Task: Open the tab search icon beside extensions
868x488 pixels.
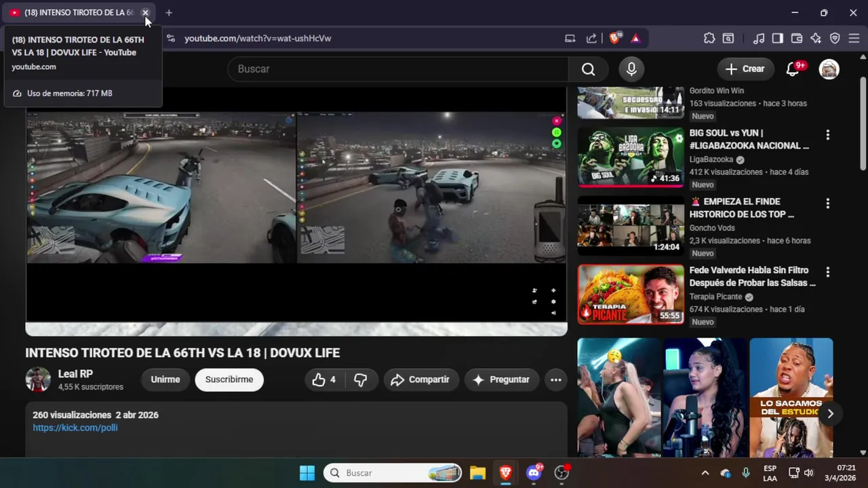Action: 728,39
